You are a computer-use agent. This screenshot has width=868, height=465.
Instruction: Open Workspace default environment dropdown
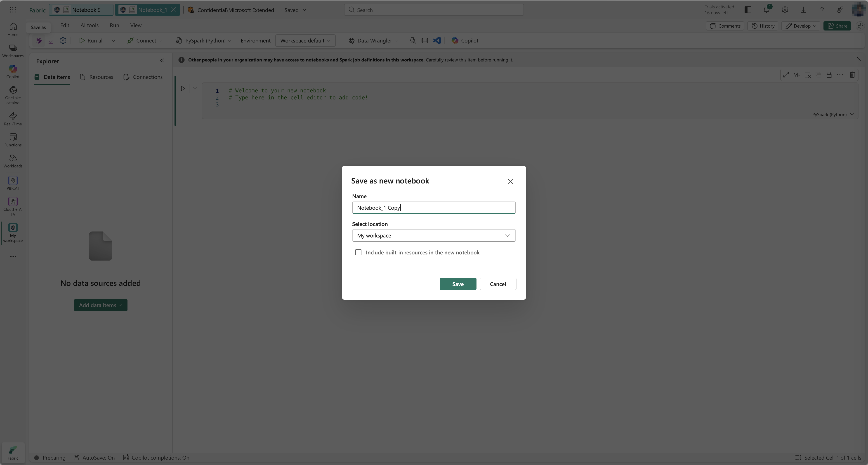pyautogui.click(x=305, y=41)
